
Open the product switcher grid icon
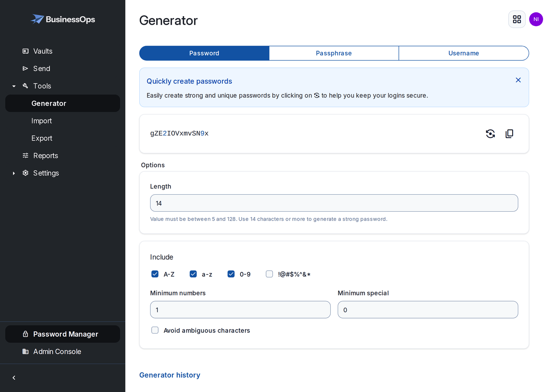coord(517,19)
